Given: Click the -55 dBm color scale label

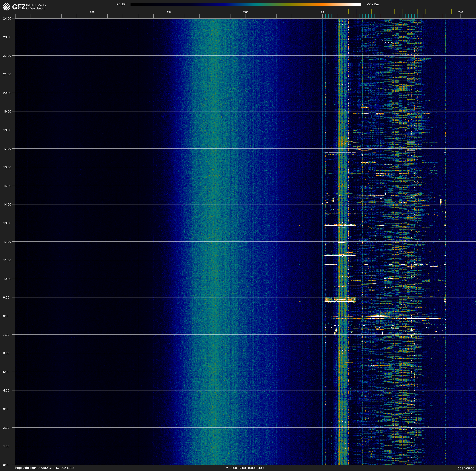Looking at the screenshot, I should [x=373, y=4].
